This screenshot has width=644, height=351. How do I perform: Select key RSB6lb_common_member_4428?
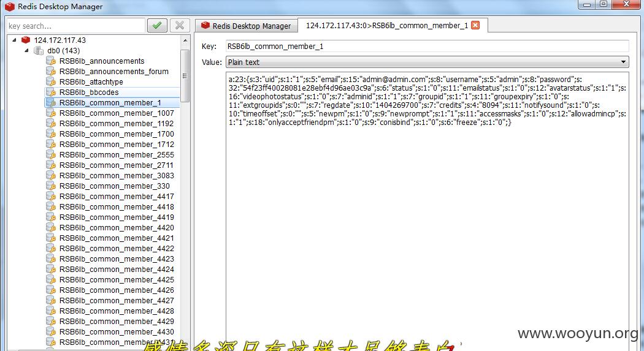117,311
